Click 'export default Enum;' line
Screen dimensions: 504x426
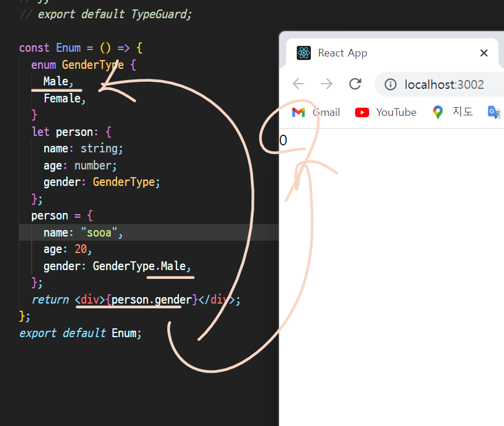(80, 333)
